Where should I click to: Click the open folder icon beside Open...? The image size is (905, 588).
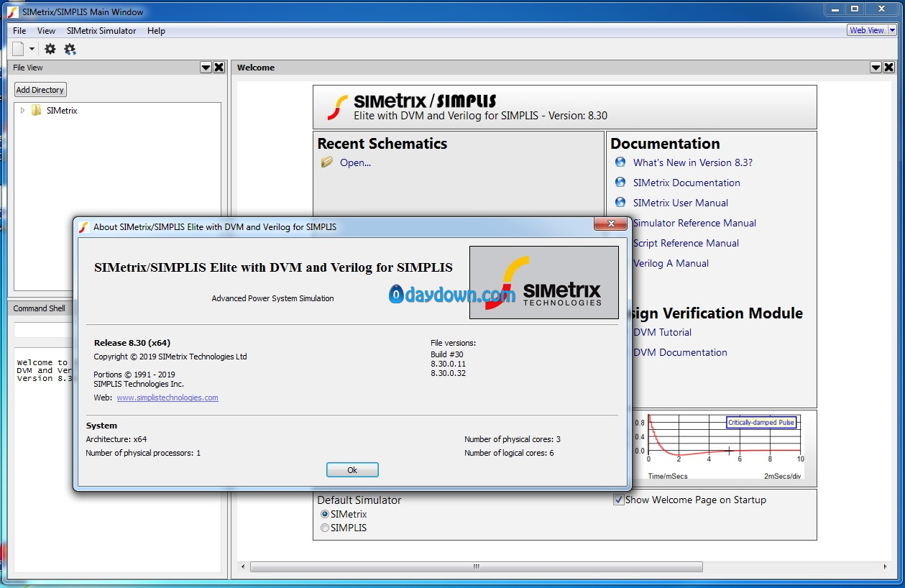pyautogui.click(x=327, y=162)
